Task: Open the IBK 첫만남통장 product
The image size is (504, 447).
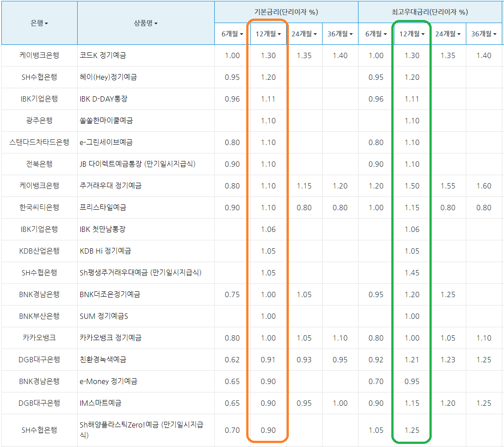Action: coord(102,229)
